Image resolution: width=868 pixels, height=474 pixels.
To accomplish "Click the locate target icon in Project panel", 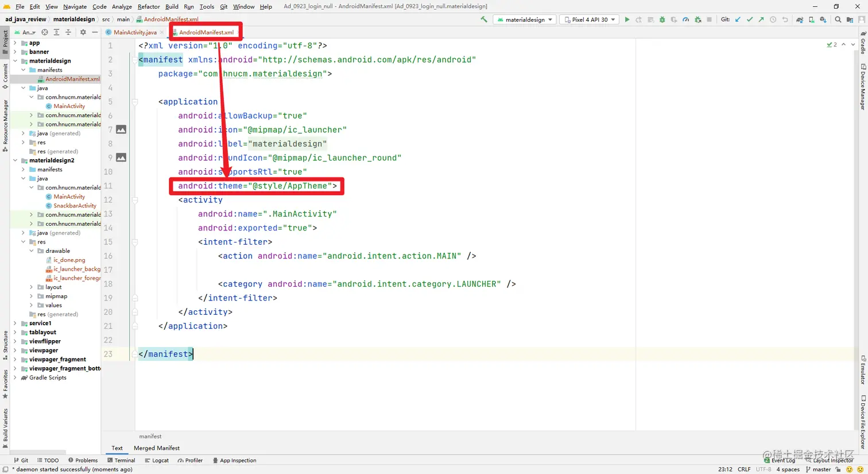I will (x=45, y=32).
